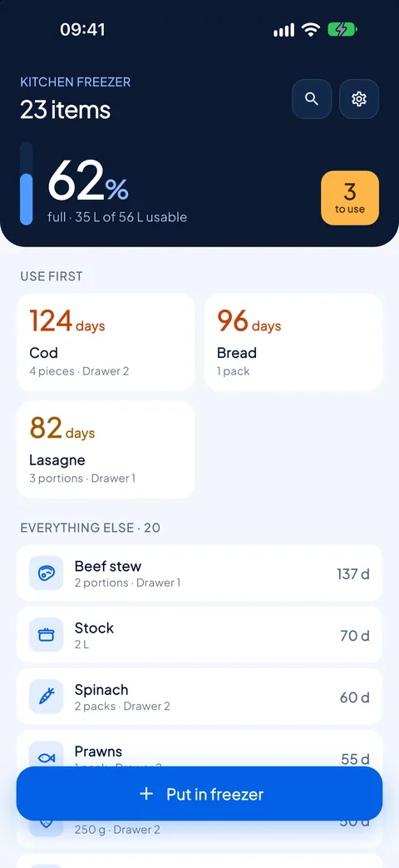Select the Stock 2 L row

pos(199,634)
